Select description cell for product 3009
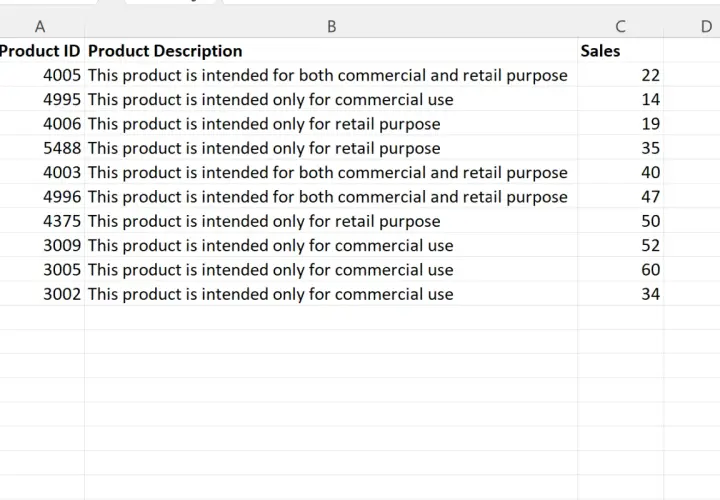The height and width of the screenshot is (500, 720). pyautogui.click(x=331, y=245)
